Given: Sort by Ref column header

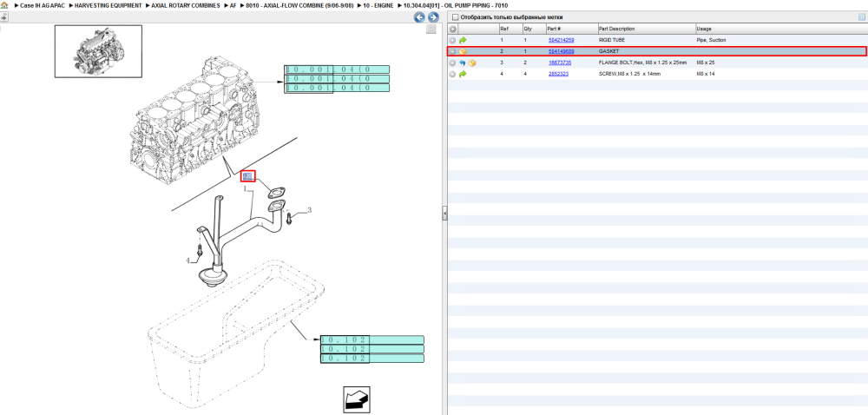Looking at the screenshot, I should [510, 29].
